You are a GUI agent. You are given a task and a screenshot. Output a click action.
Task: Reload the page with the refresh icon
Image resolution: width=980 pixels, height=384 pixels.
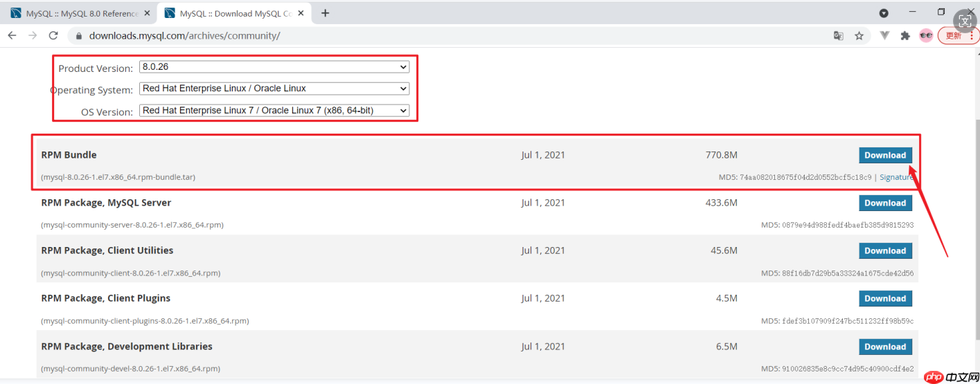pyautogui.click(x=53, y=35)
